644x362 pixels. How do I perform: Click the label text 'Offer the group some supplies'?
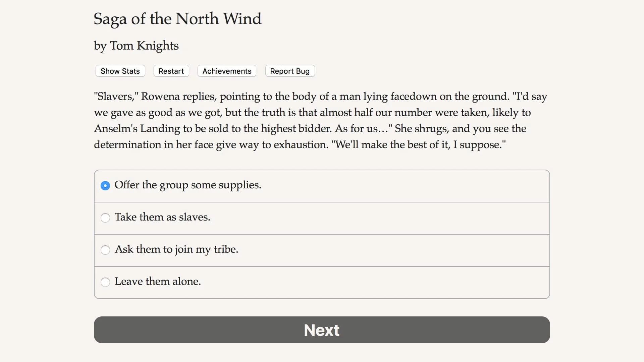[x=188, y=185]
